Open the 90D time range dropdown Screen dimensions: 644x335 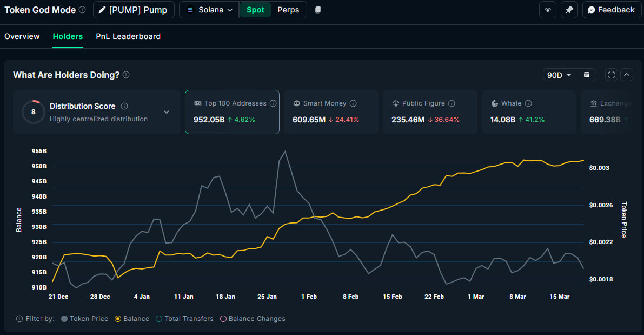pyautogui.click(x=559, y=75)
